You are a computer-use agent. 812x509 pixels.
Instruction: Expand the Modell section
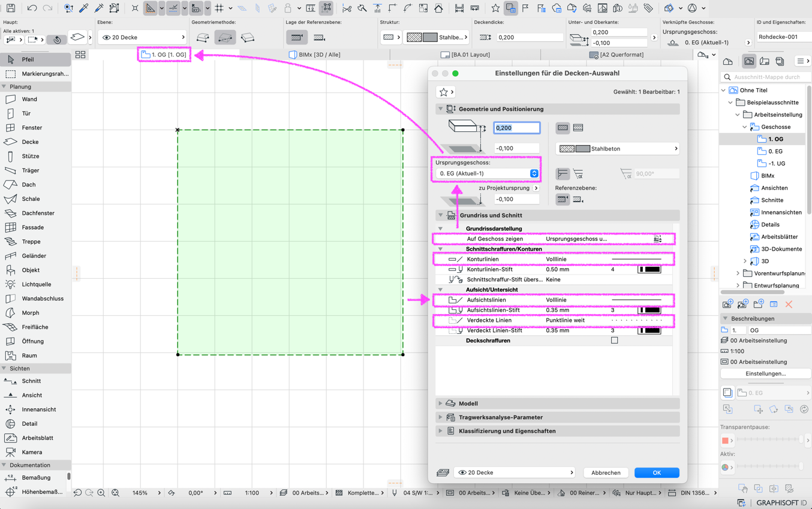(x=441, y=403)
